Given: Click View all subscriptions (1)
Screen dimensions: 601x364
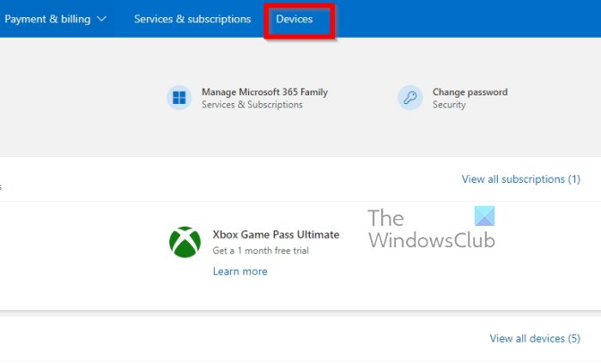Looking at the screenshot, I should tap(521, 179).
